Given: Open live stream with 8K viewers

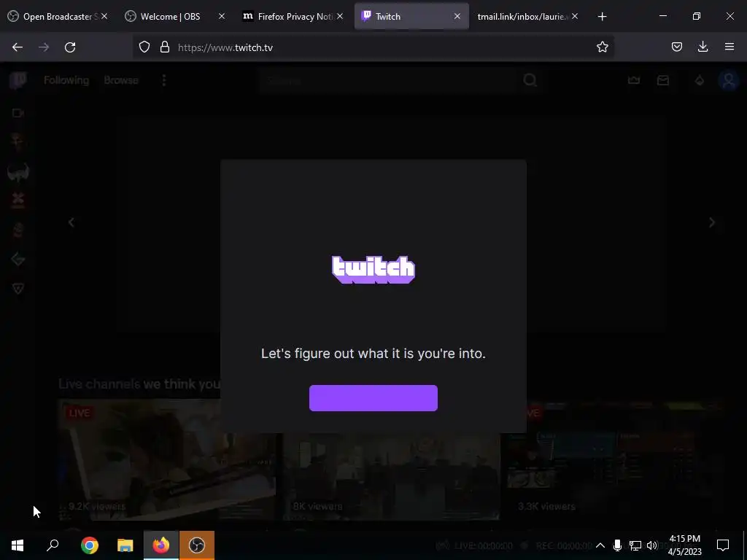Looking at the screenshot, I should (x=392, y=476).
